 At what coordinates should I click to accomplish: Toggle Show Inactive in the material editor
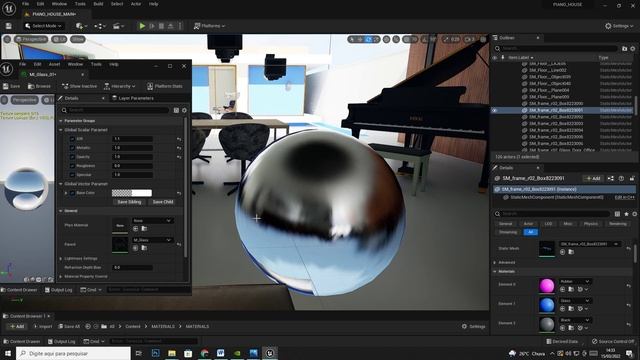(79, 86)
